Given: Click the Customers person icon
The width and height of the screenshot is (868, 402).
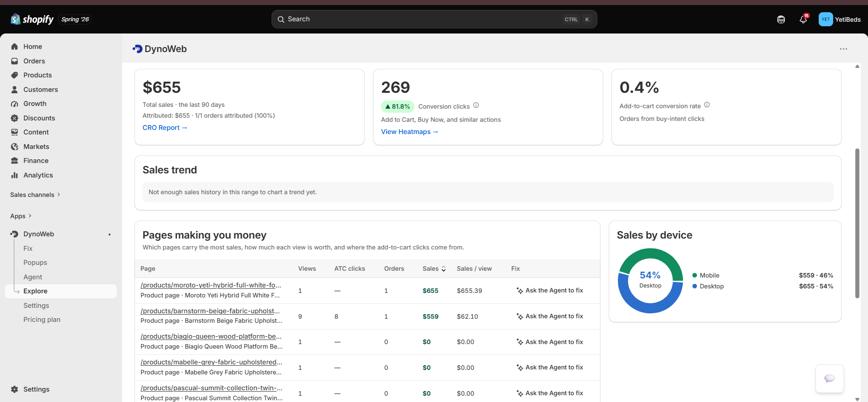Looking at the screenshot, I should (x=14, y=90).
